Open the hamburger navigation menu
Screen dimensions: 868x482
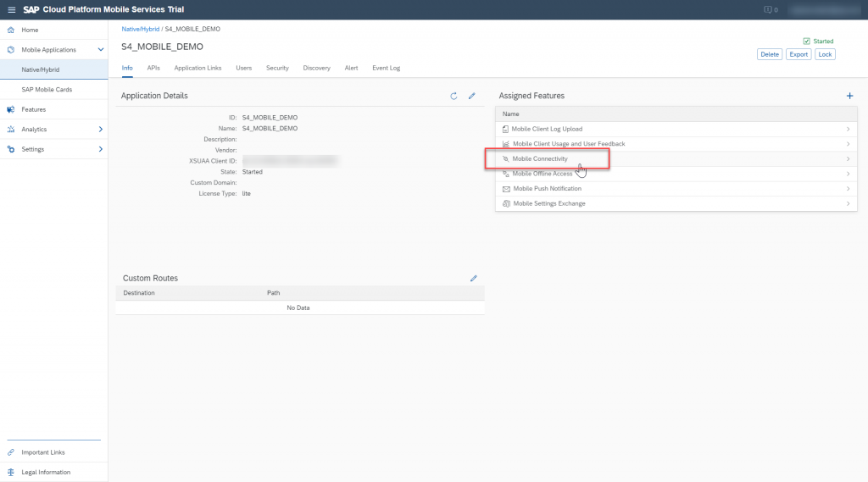[x=11, y=10]
